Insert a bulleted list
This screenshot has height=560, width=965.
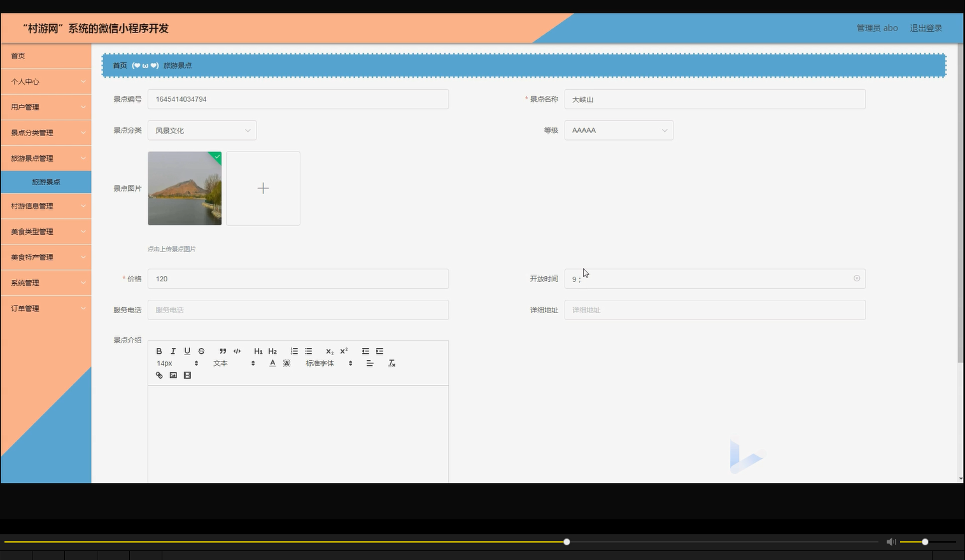[x=308, y=351]
